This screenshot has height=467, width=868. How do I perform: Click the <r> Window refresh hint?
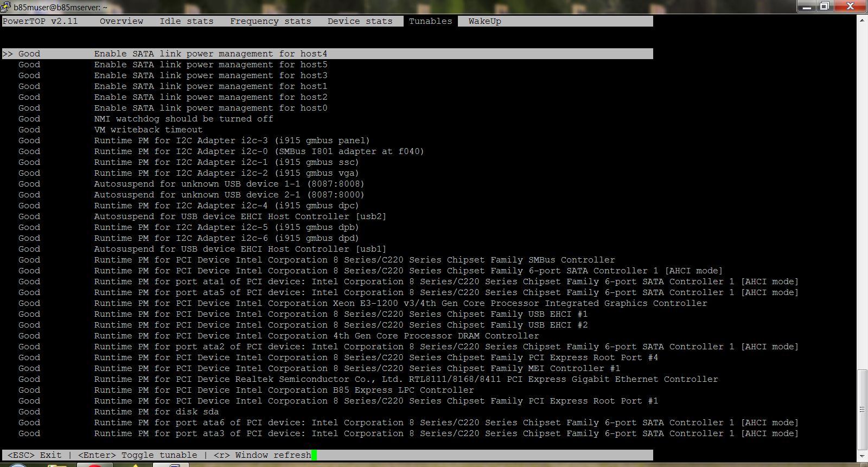pos(263,455)
